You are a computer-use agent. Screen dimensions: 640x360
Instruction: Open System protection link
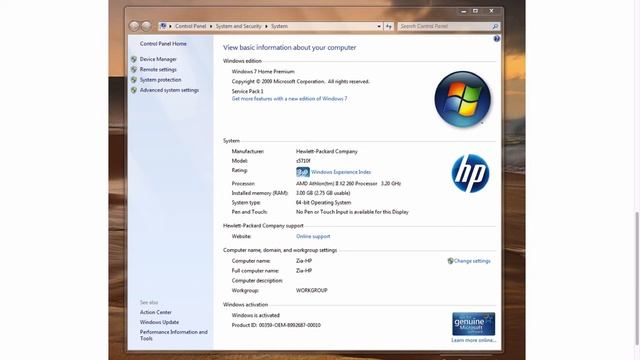[160, 80]
